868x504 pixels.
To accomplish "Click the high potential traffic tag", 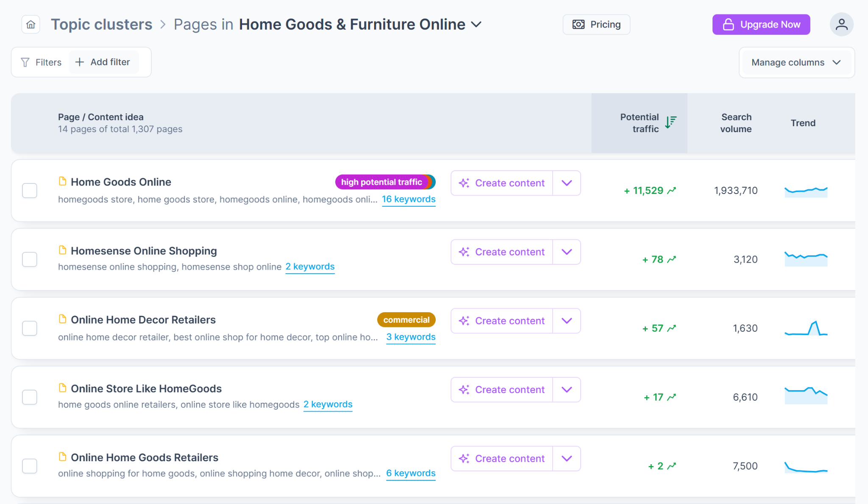I will point(381,182).
